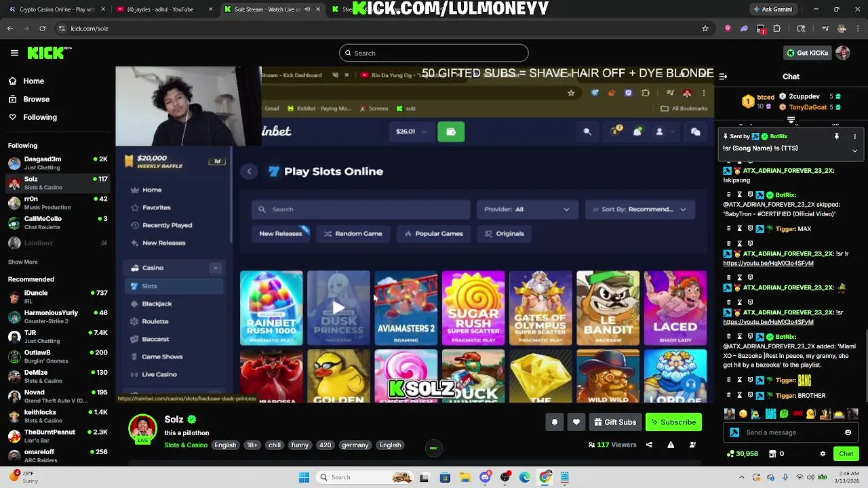Viewport: 868px width, 488px height.
Task: Open Rainbet deposit wallet button
Action: (x=451, y=131)
